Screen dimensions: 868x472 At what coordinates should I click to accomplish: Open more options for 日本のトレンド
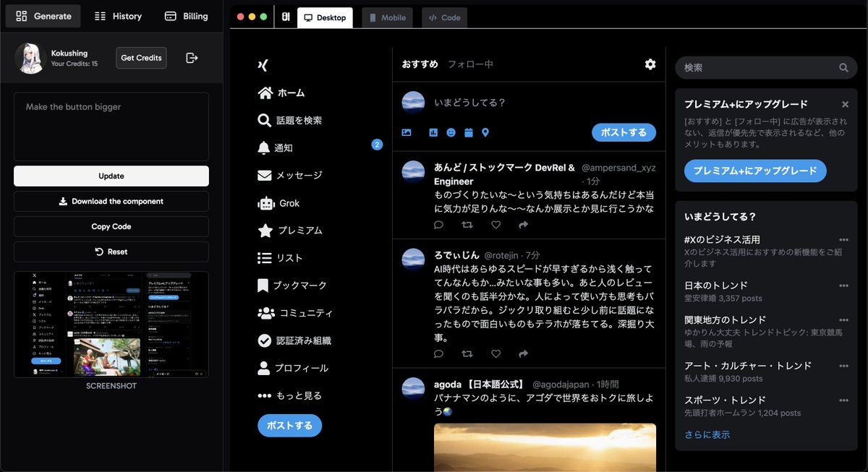click(x=843, y=286)
